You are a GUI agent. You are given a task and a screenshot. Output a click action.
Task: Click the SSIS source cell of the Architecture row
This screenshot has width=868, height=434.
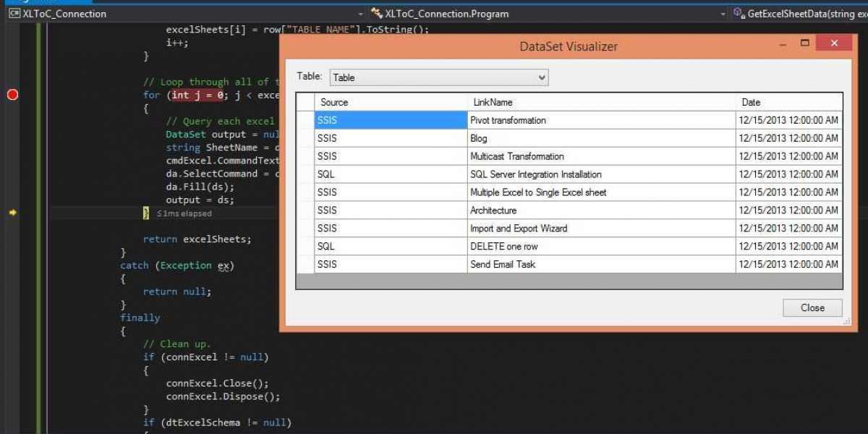[x=391, y=210]
